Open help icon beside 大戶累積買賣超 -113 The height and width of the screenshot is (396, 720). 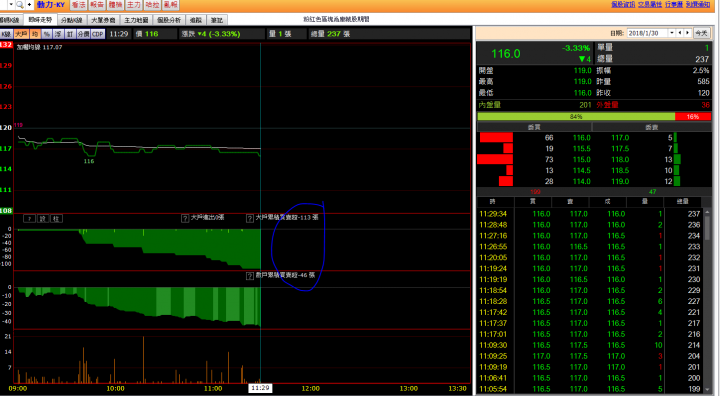250,218
